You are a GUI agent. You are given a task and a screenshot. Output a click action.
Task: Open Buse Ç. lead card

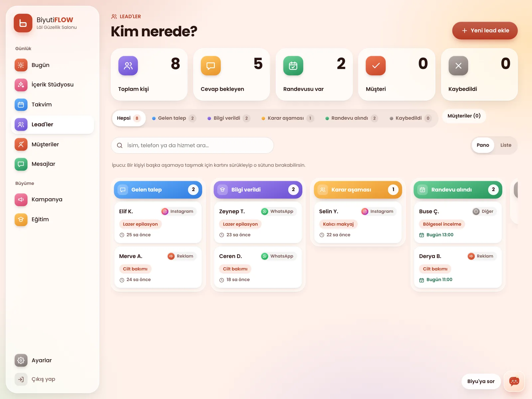458,222
